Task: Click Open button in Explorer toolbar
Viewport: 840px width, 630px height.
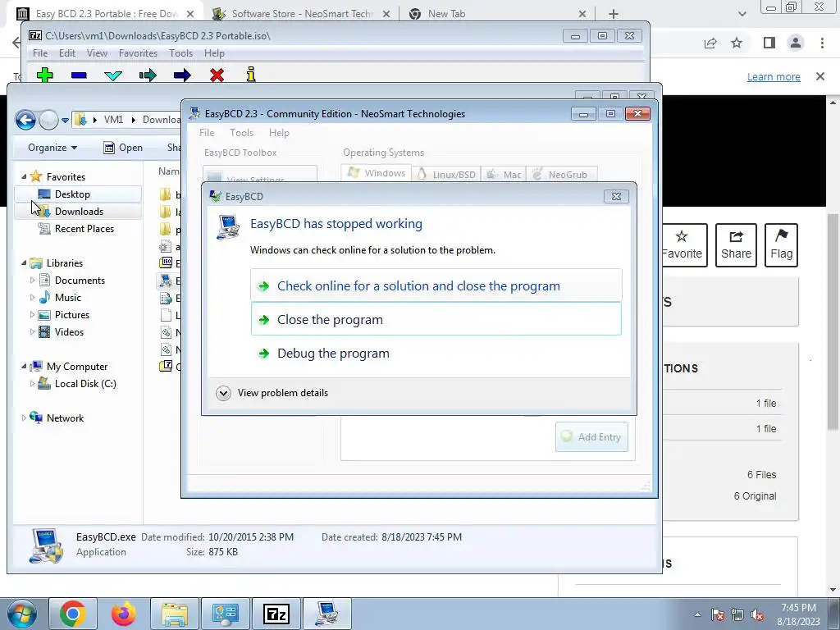Action: click(x=123, y=148)
